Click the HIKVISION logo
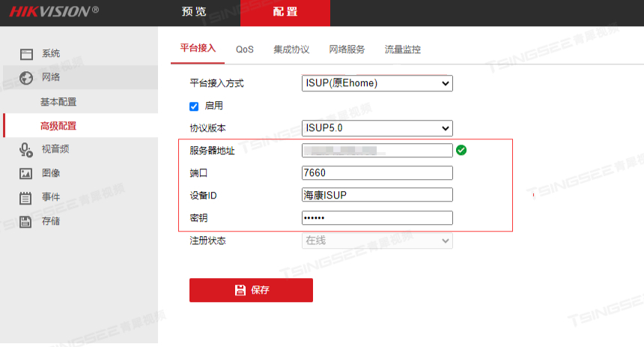This screenshot has width=644, height=347. coord(54,11)
